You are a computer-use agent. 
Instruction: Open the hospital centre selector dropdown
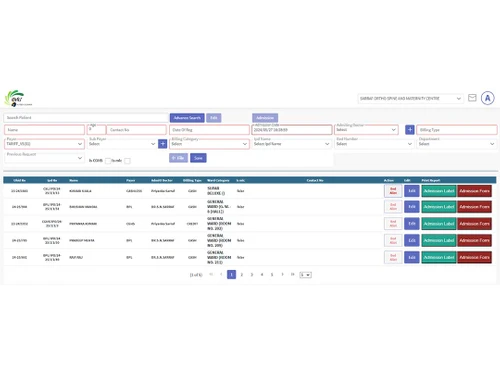pos(410,98)
